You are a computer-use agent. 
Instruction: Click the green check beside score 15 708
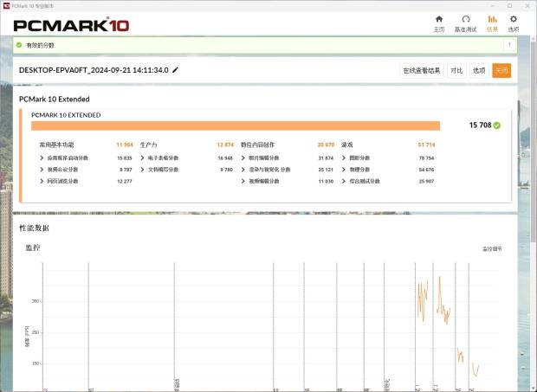[497, 125]
